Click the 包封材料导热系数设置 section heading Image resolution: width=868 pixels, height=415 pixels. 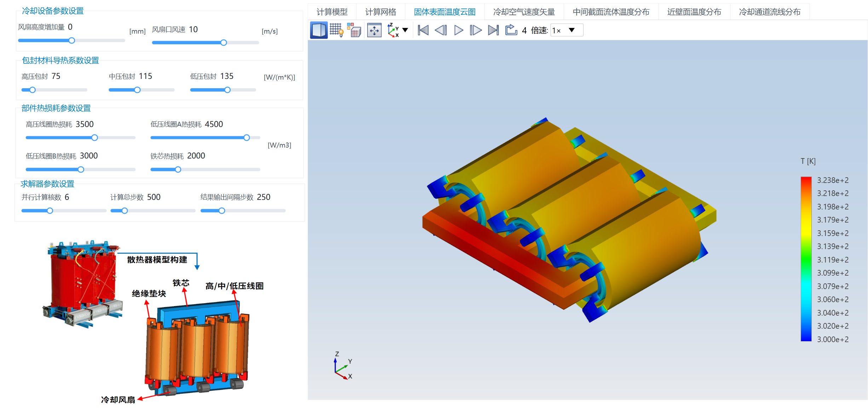point(61,60)
